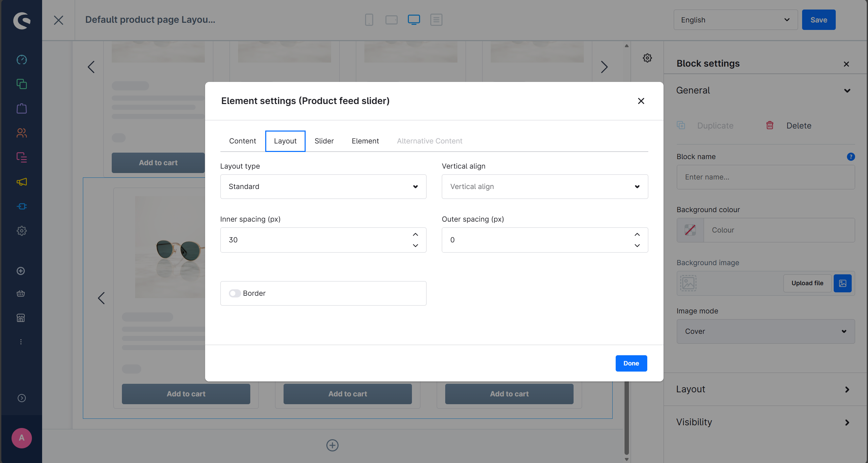Open the Layout type dropdown

point(323,187)
